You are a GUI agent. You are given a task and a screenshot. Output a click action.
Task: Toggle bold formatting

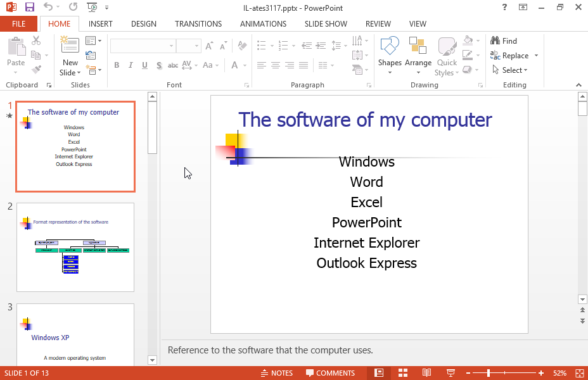click(x=117, y=65)
